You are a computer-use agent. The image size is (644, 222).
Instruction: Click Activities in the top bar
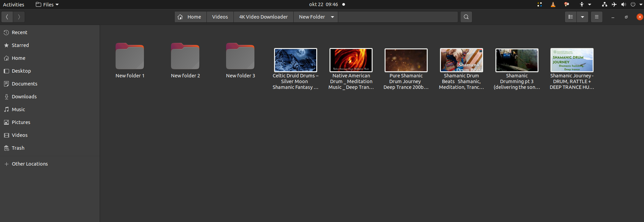pyautogui.click(x=14, y=4)
